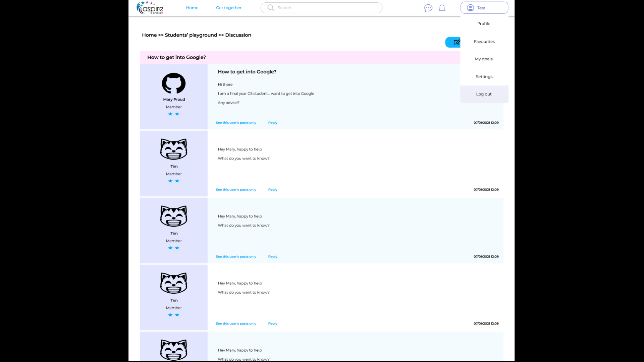
Task: Open Settings from the dropdown
Action: coord(484,77)
